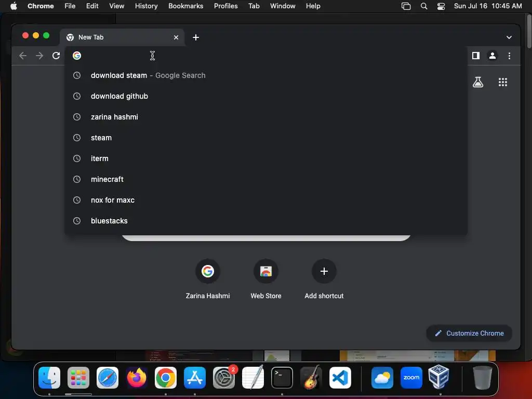Launch GarageBand from the Dock
The height and width of the screenshot is (399, 532).
311,378
